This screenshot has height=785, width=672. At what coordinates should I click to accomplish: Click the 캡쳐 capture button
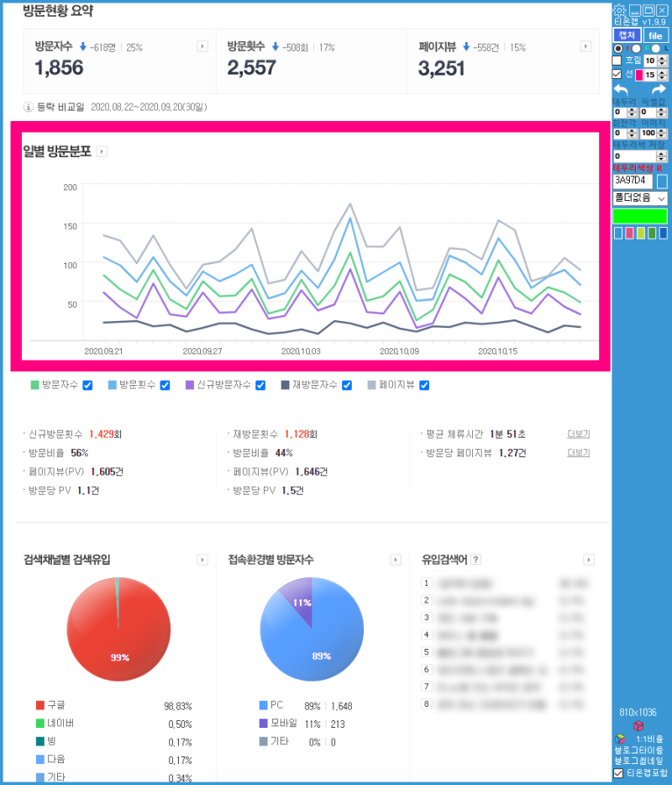tap(627, 35)
